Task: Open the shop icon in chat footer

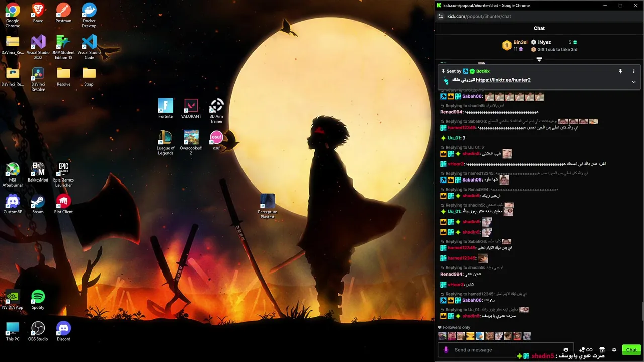Action: tap(602, 350)
